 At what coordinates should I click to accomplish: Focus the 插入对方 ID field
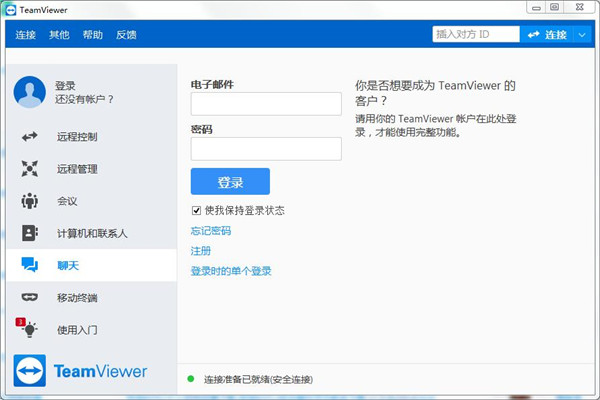pos(476,34)
